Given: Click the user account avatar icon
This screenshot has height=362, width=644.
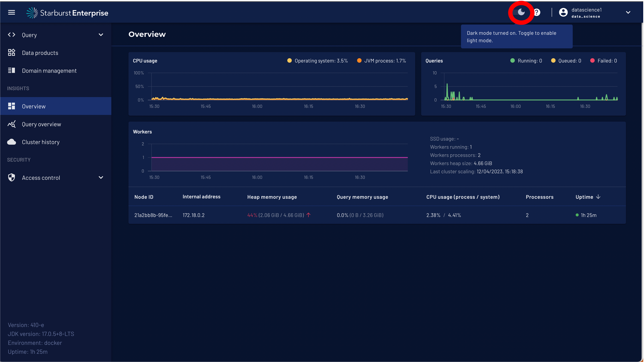Looking at the screenshot, I should 563,12.
